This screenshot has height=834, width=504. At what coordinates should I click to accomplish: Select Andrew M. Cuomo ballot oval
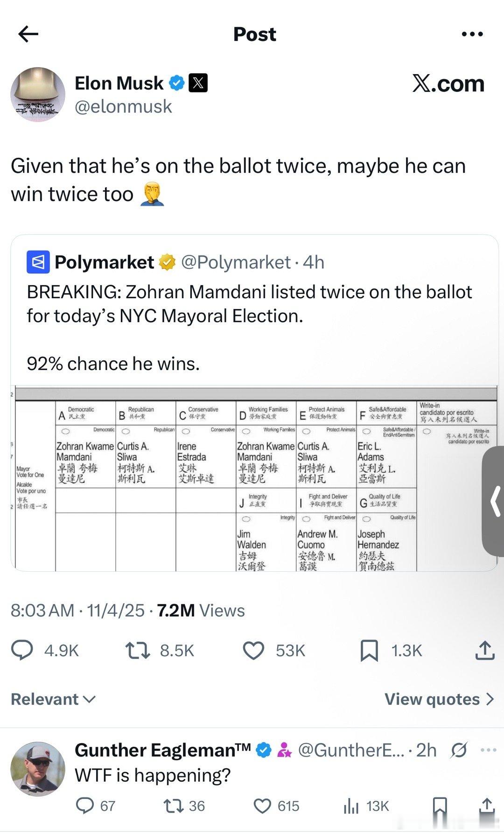coord(306,519)
